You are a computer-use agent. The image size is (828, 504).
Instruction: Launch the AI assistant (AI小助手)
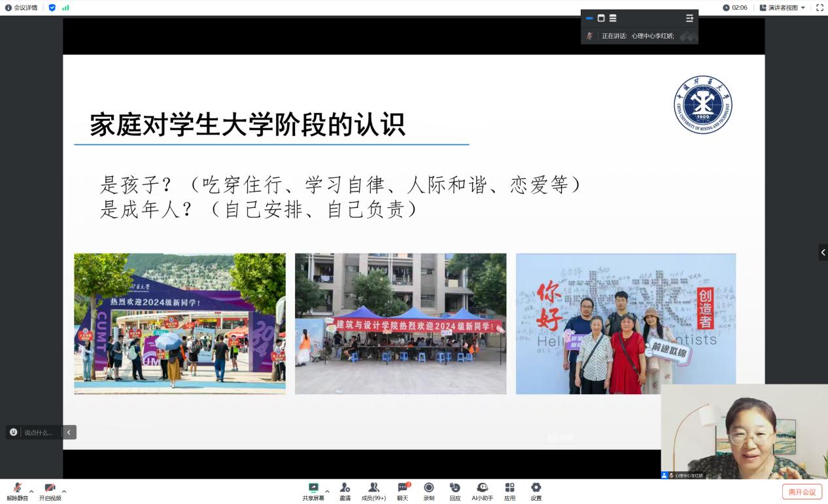[483, 490]
